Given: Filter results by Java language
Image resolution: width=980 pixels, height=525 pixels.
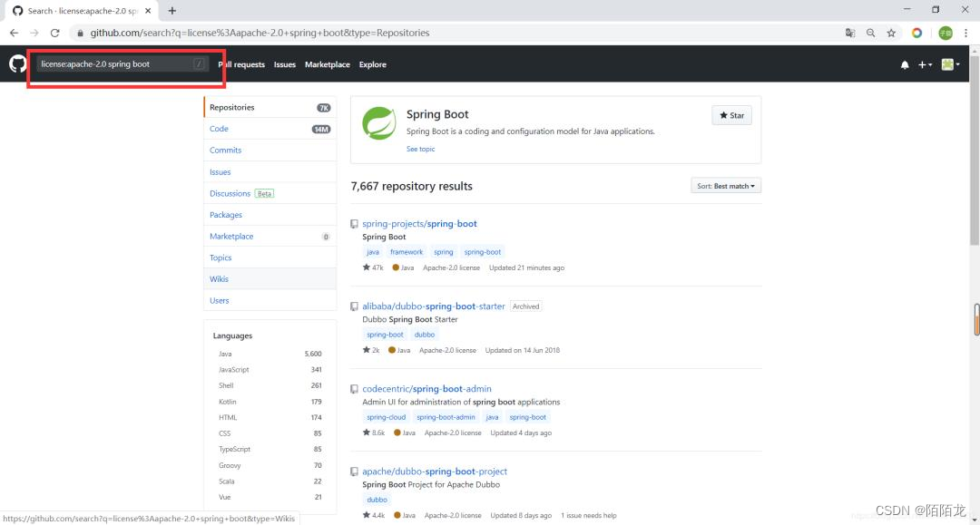Looking at the screenshot, I should click(x=270, y=354).
